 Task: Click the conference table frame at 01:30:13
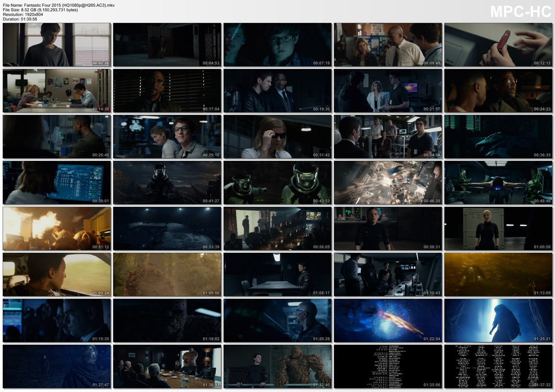point(167,367)
